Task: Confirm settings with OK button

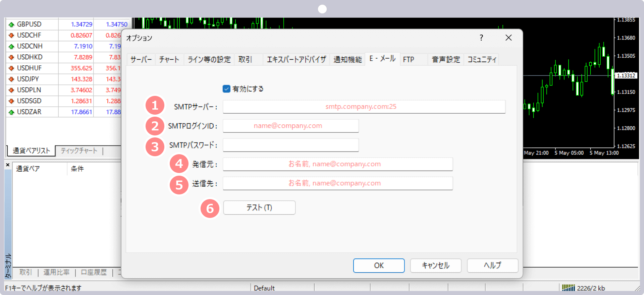Action: [379, 265]
